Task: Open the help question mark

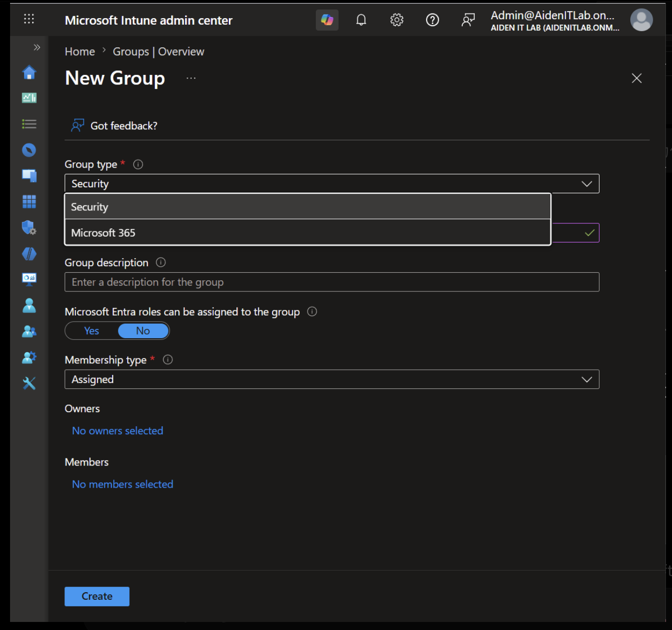Action: tap(433, 20)
